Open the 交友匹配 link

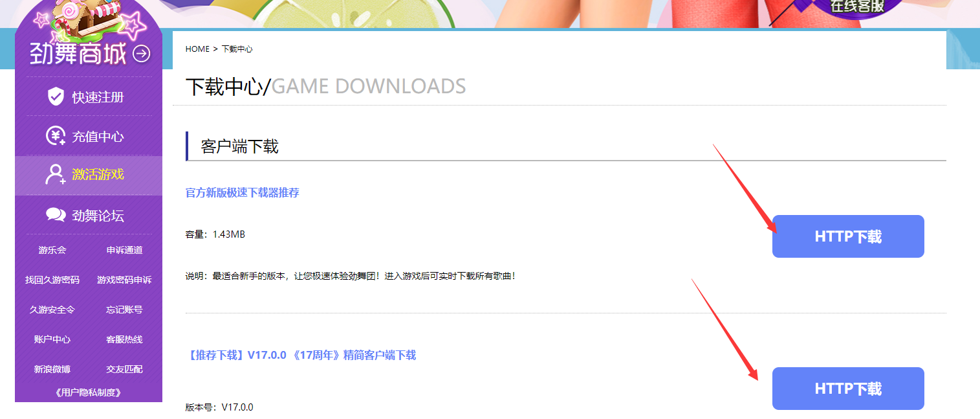tap(124, 369)
